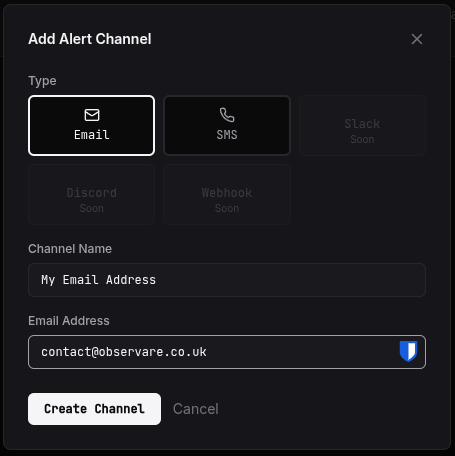The image size is (455, 456).
Task: Click the 'Type' label
Action: tap(42, 81)
